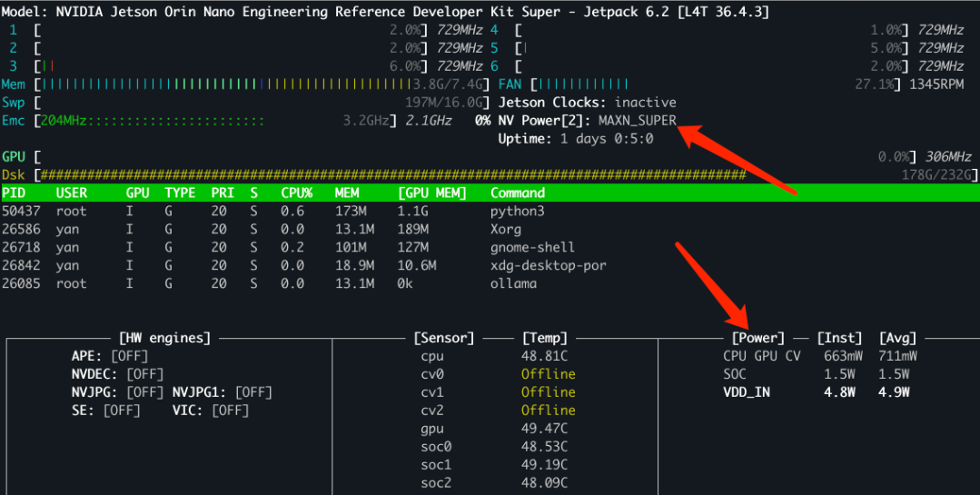This screenshot has height=495, width=980.
Task: Click the APE [OFF] engine entry
Action: coord(110,356)
